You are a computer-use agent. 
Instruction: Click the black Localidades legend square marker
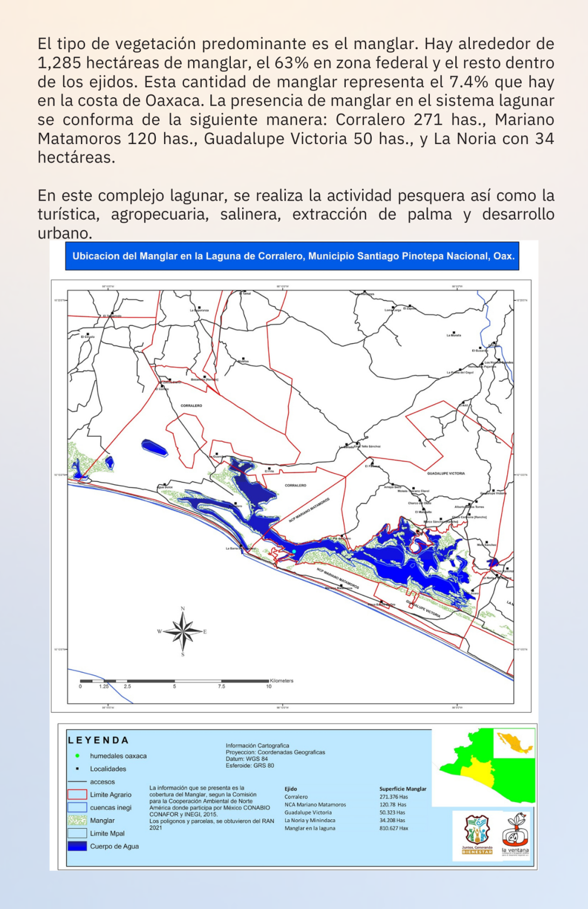pos(78,769)
